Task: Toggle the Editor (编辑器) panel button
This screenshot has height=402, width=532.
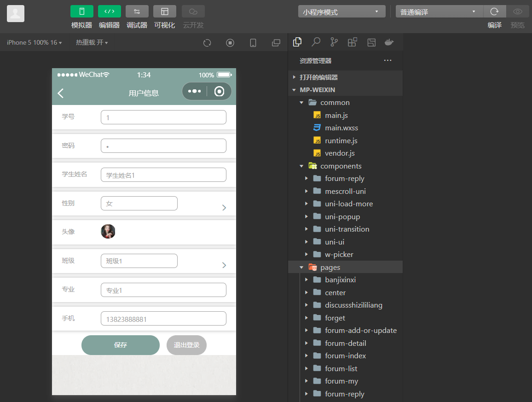Action: point(109,12)
